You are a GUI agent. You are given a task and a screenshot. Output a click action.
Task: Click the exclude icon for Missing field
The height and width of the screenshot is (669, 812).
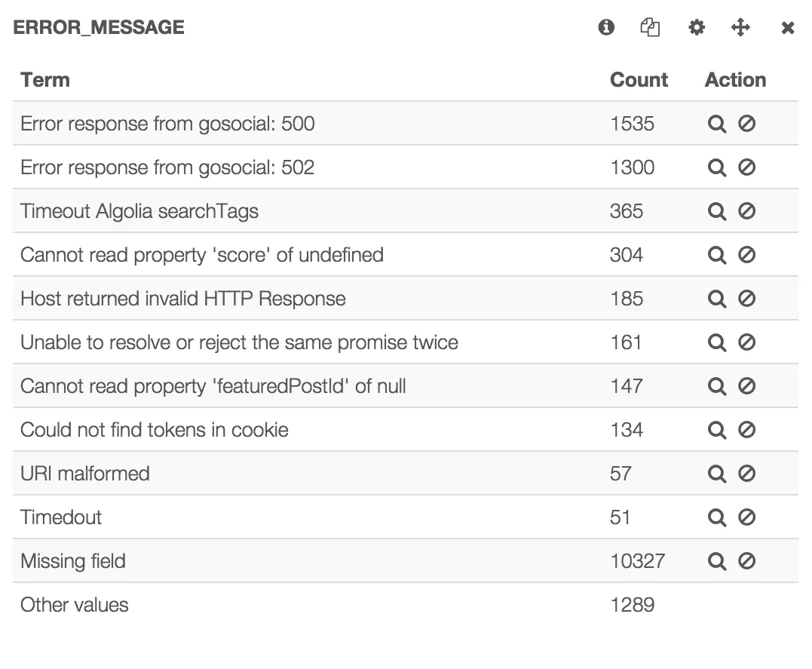(x=745, y=561)
